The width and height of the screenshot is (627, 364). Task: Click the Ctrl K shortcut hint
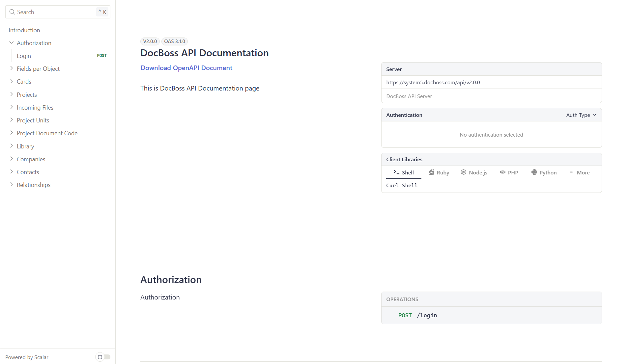click(102, 12)
